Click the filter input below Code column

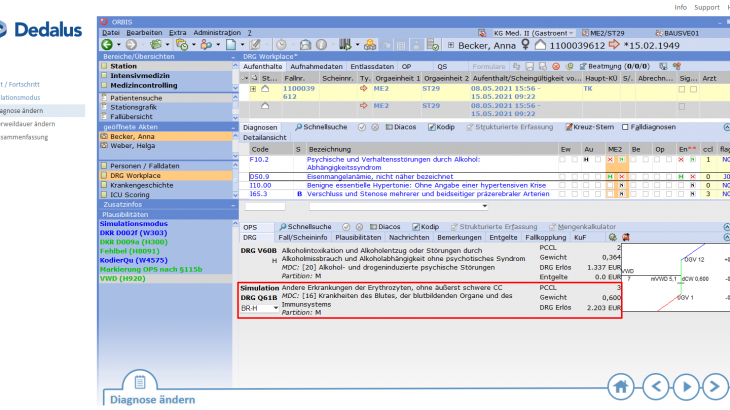[264, 206]
